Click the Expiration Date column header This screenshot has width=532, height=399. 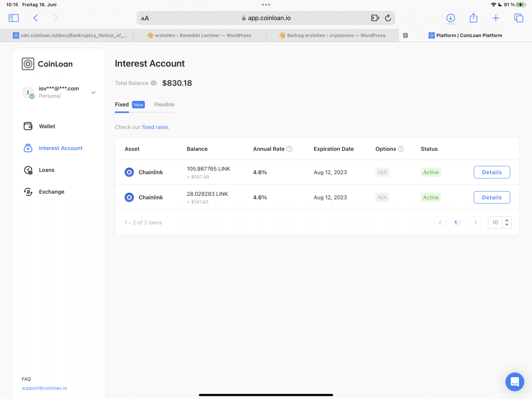(x=334, y=149)
